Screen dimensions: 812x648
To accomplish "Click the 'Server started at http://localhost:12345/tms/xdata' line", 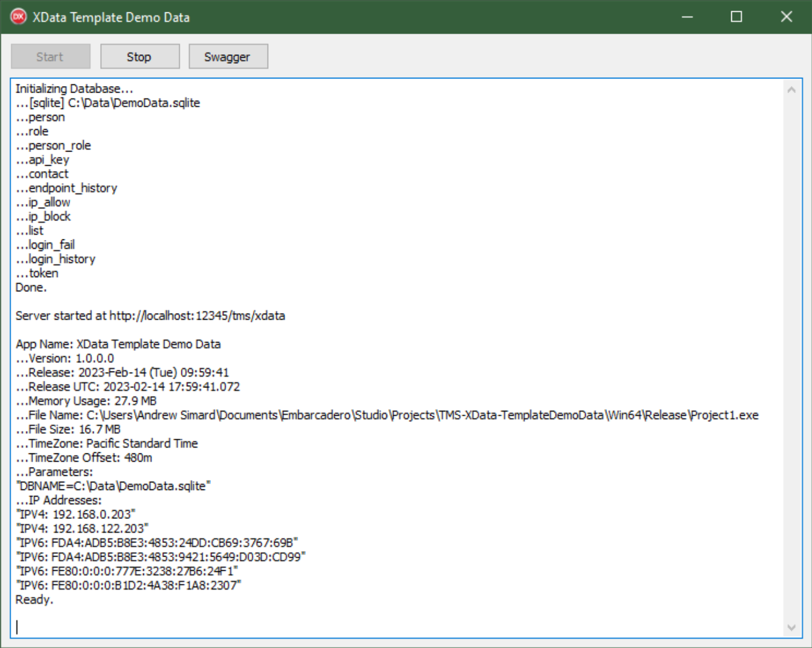I will click(x=150, y=315).
